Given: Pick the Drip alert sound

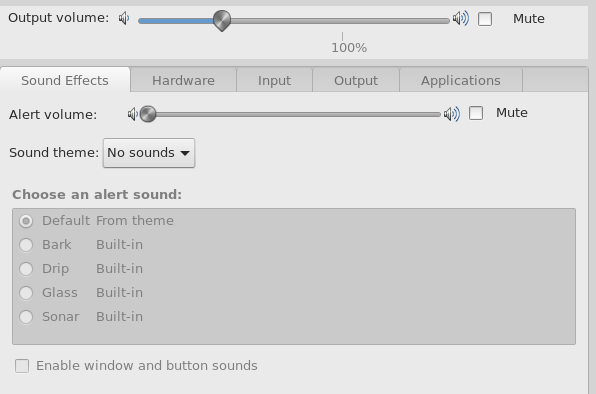Looking at the screenshot, I should tap(26, 269).
